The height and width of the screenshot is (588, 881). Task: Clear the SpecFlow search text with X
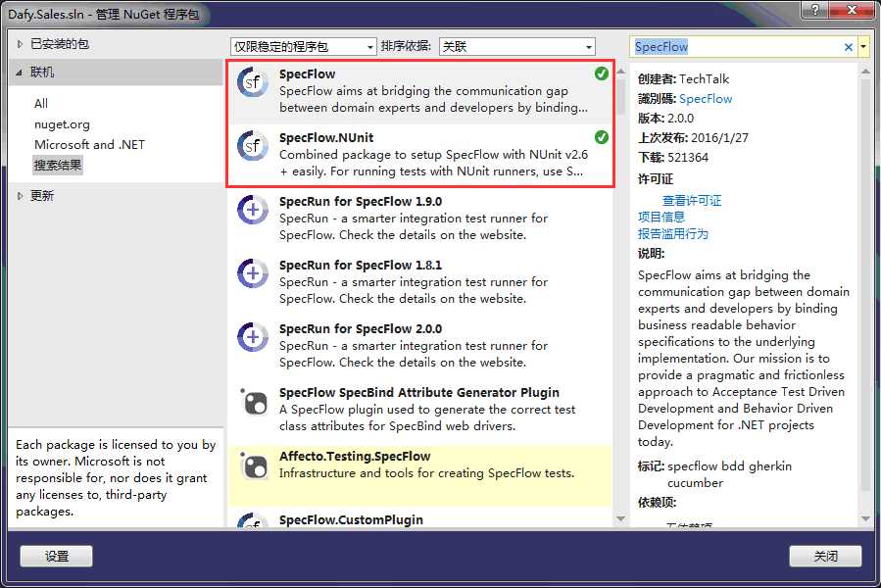[x=849, y=47]
